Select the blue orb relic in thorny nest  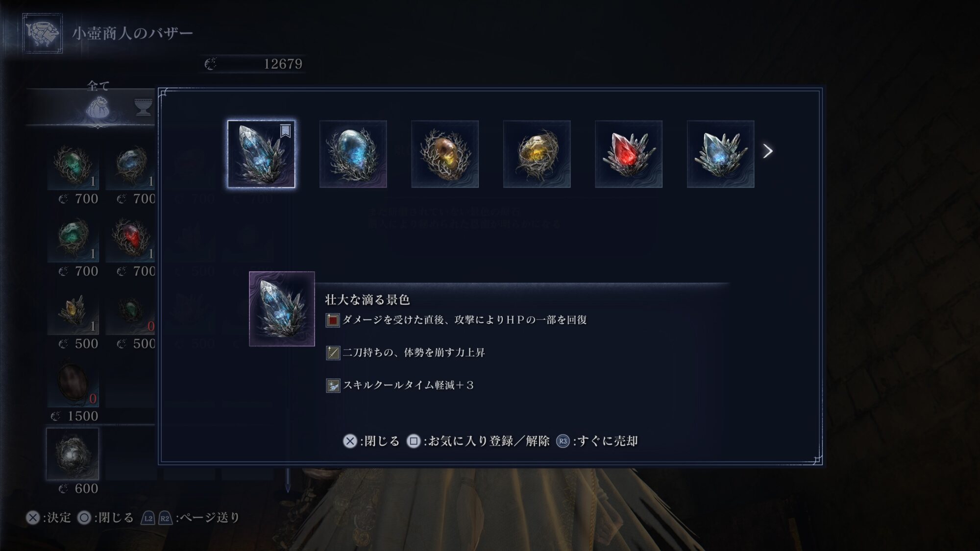coord(353,154)
